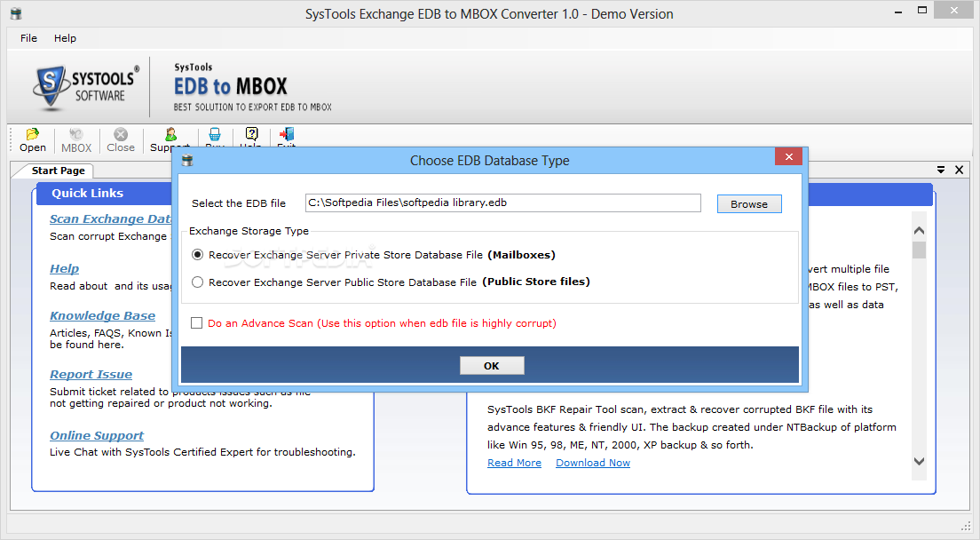Screen dimensions: 980x540
Task: Click the Browse button
Action: 748,203
